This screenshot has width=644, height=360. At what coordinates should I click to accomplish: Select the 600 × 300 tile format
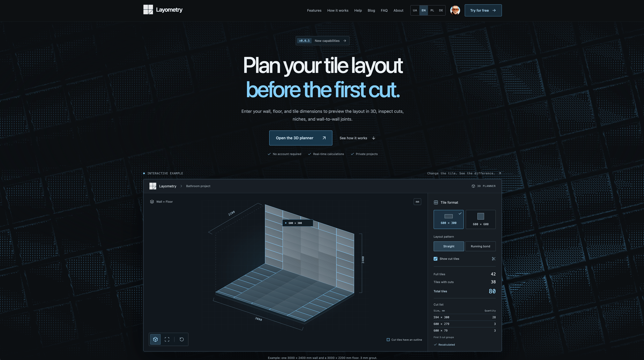[448, 219]
